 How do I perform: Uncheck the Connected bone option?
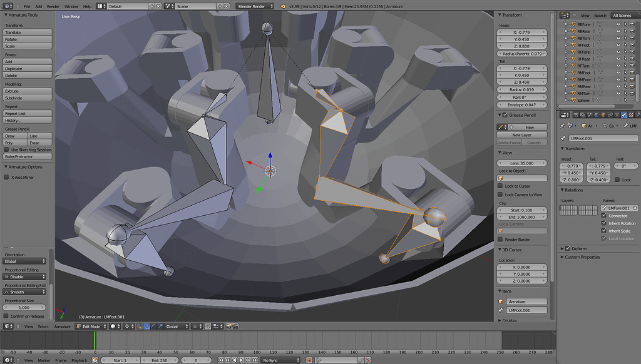click(604, 216)
